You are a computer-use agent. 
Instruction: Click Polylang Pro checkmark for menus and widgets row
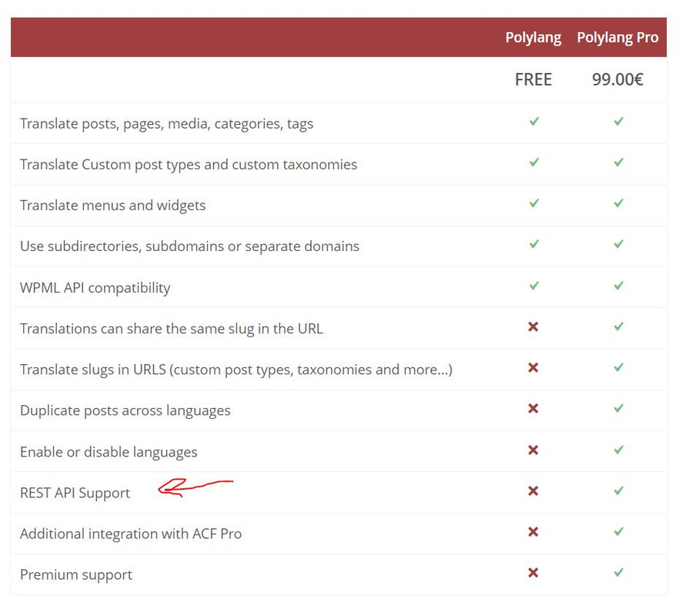point(619,203)
